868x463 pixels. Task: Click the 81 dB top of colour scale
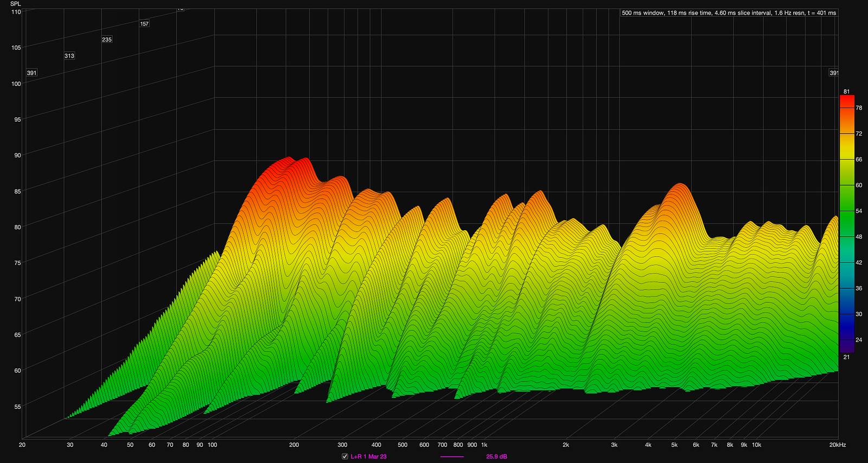pyautogui.click(x=846, y=92)
